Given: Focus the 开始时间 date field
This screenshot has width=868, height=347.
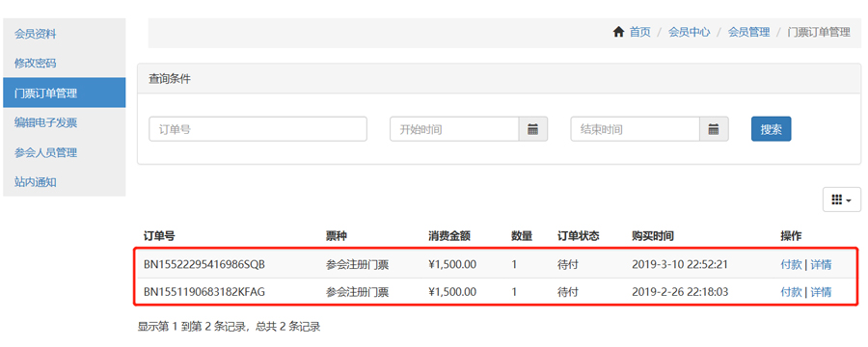Looking at the screenshot, I should pyautogui.click(x=454, y=129).
